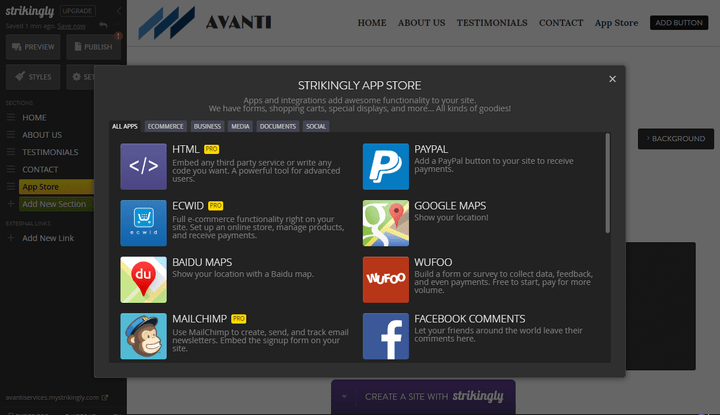This screenshot has width=720, height=415.
Task: Click plus icon next to Add New Link
Action: tap(11, 238)
